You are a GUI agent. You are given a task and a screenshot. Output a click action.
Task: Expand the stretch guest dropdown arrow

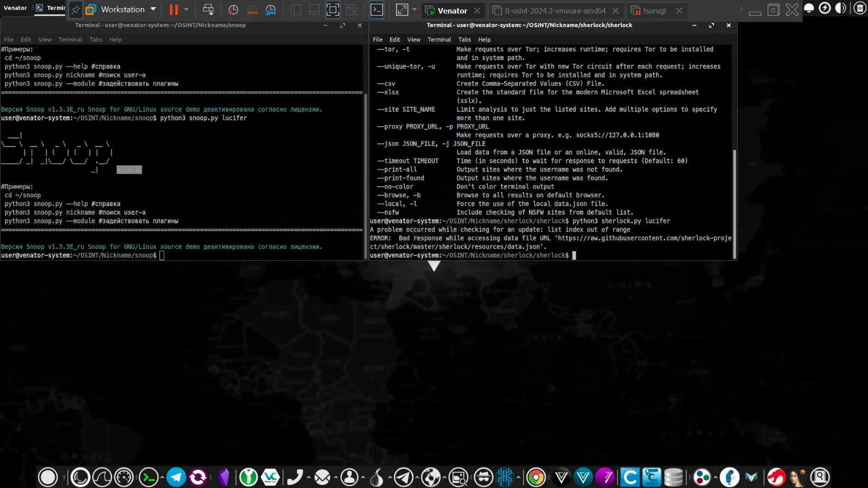pyautogui.click(x=414, y=10)
